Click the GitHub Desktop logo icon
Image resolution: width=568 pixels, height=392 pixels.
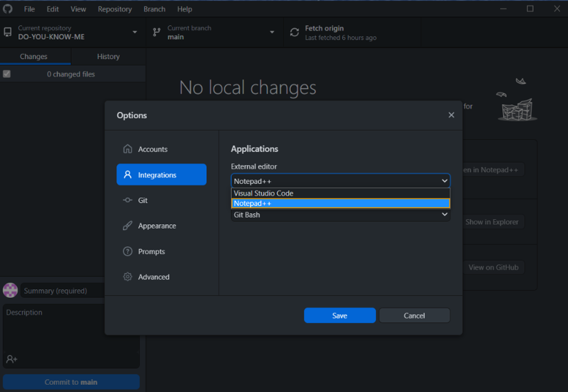8,9
